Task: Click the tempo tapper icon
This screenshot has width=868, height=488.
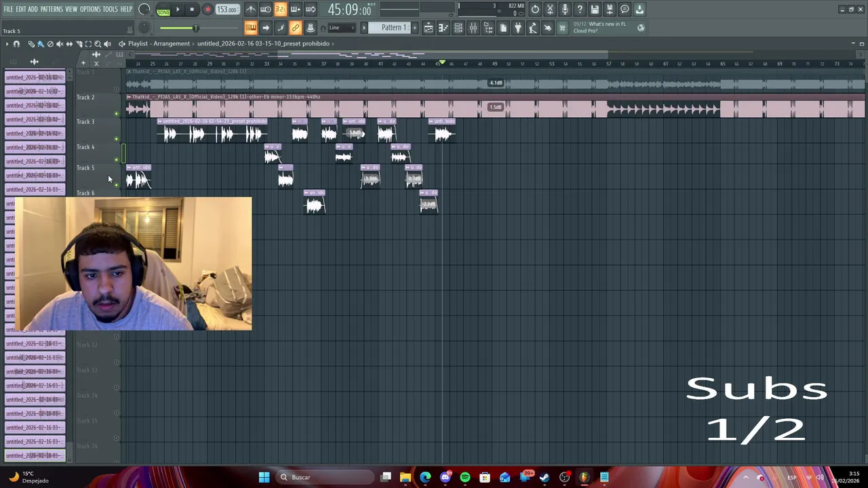Action: [533, 28]
